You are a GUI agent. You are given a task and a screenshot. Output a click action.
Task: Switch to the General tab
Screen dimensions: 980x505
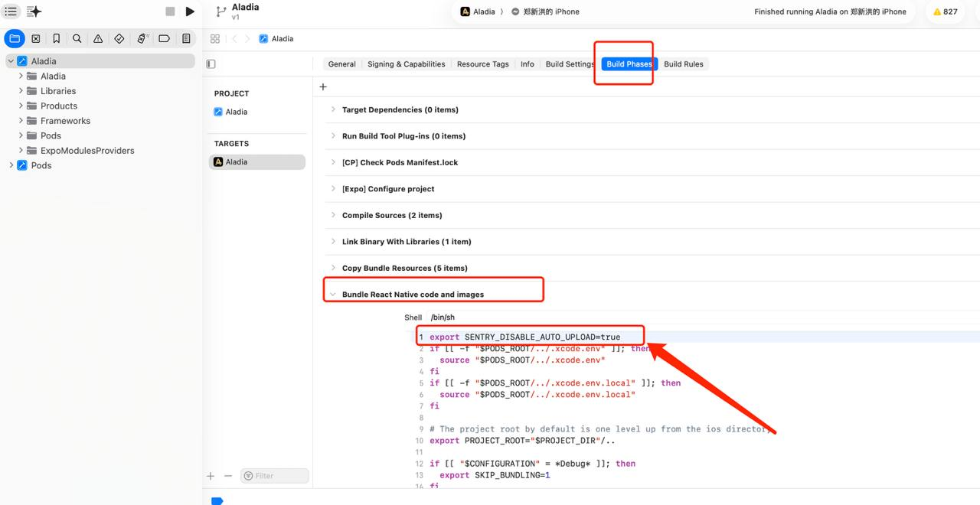tap(342, 64)
